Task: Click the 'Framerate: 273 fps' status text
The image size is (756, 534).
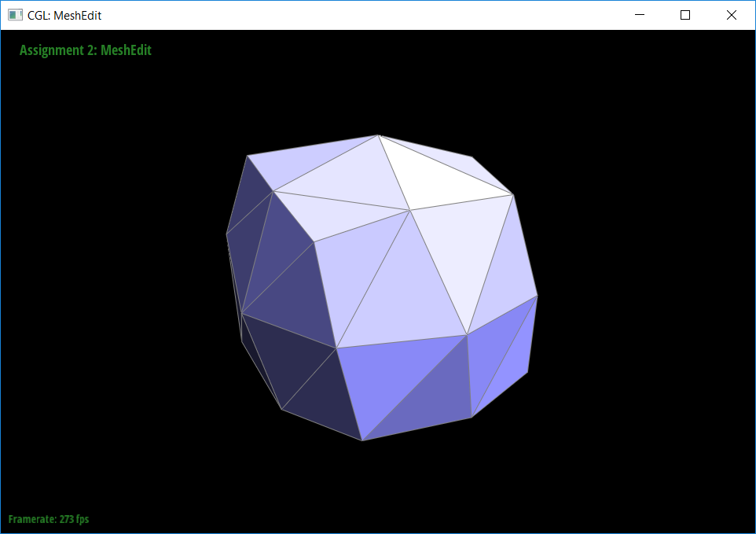Action: coord(49,519)
